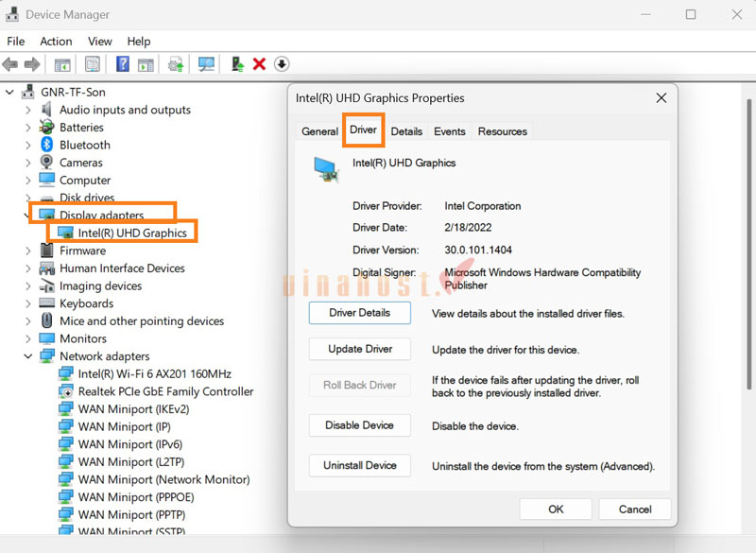The height and width of the screenshot is (553, 756).
Task: Open the Action menu
Action: tap(56, 42)
